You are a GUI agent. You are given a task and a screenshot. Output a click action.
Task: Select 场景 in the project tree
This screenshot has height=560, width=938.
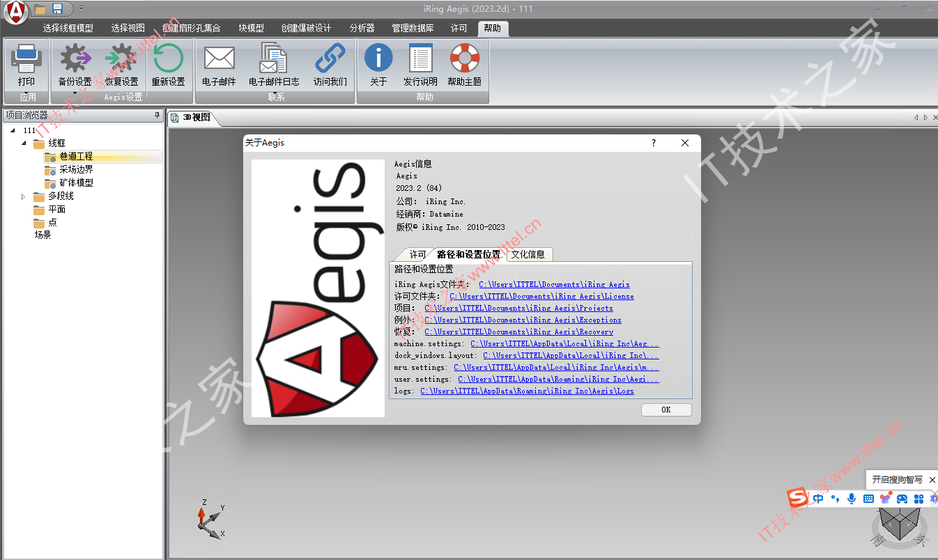[43, 235]
